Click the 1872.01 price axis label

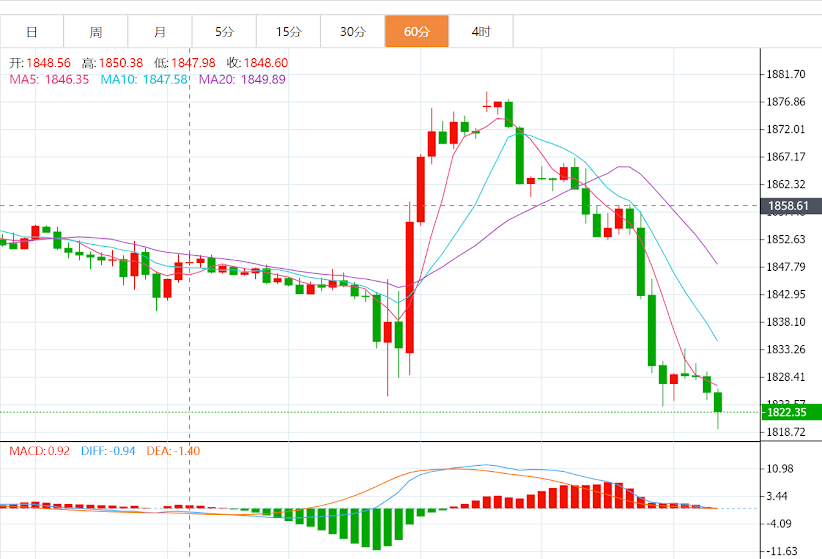coord(786,130)
